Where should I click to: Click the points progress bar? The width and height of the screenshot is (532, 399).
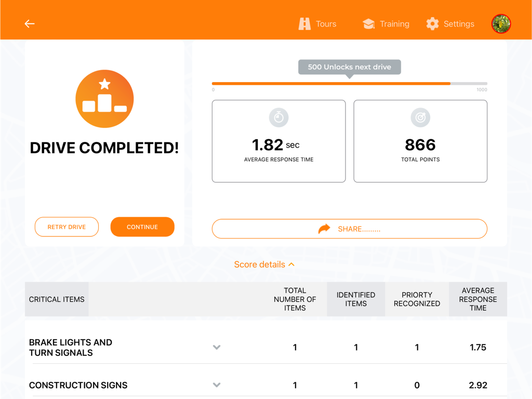point(349,84)
